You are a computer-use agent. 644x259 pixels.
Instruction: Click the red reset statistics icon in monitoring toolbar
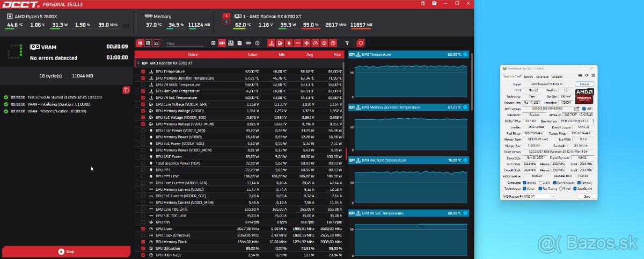point(361,43)
